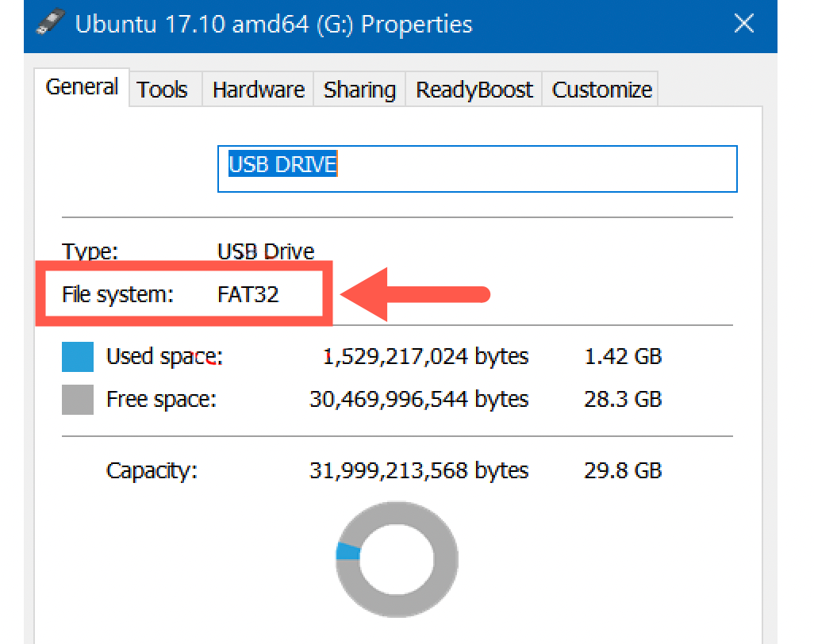Click the gray Free space color square

tap(77, 399)
